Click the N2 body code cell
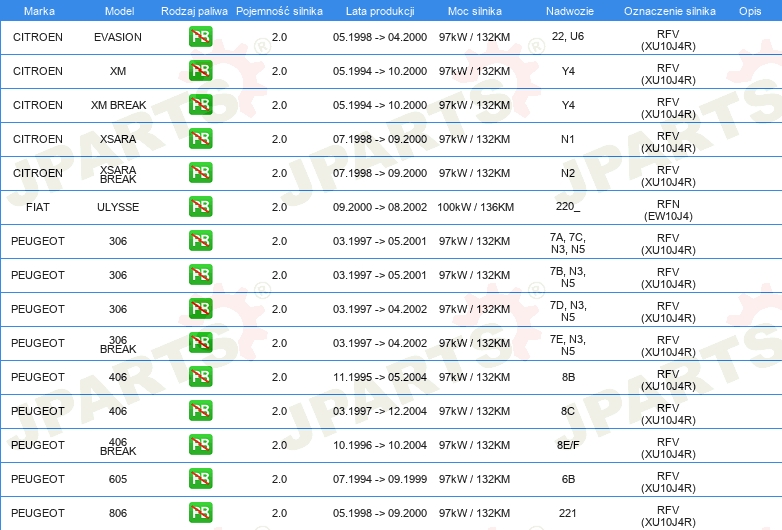The width and height of the screenshot is (782, 530). [568, 173]
